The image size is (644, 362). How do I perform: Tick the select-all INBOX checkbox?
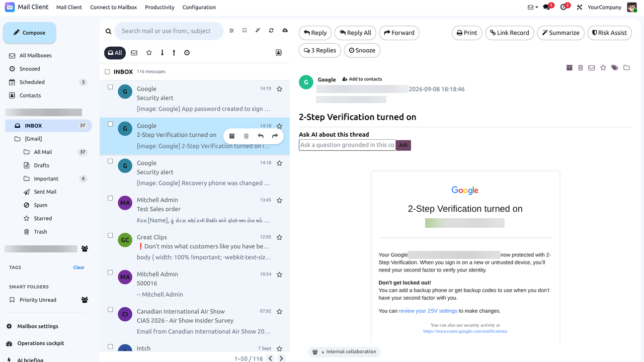(x=107, y=72)
